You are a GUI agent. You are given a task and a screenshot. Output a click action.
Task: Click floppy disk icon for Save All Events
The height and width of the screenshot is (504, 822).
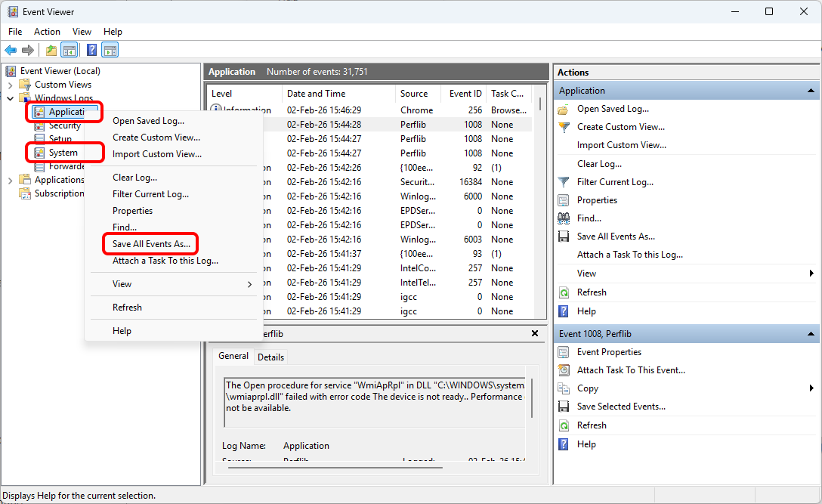[x=564, y=237]
